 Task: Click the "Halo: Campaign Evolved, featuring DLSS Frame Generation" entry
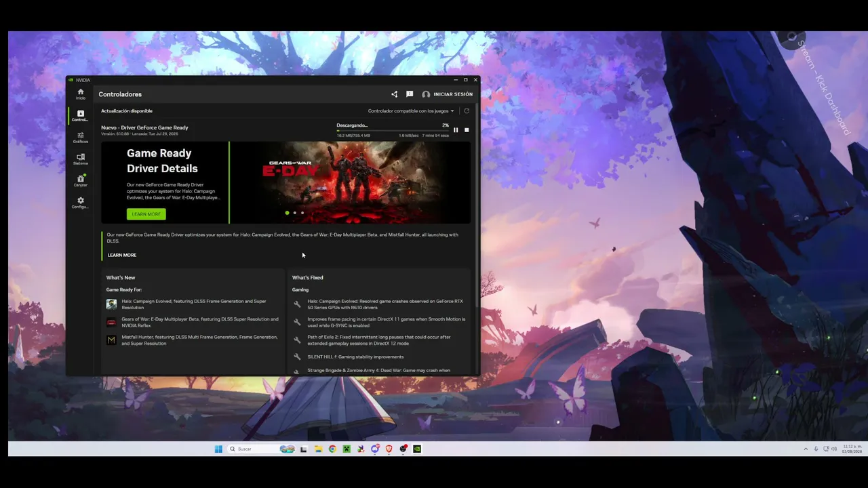194,304
